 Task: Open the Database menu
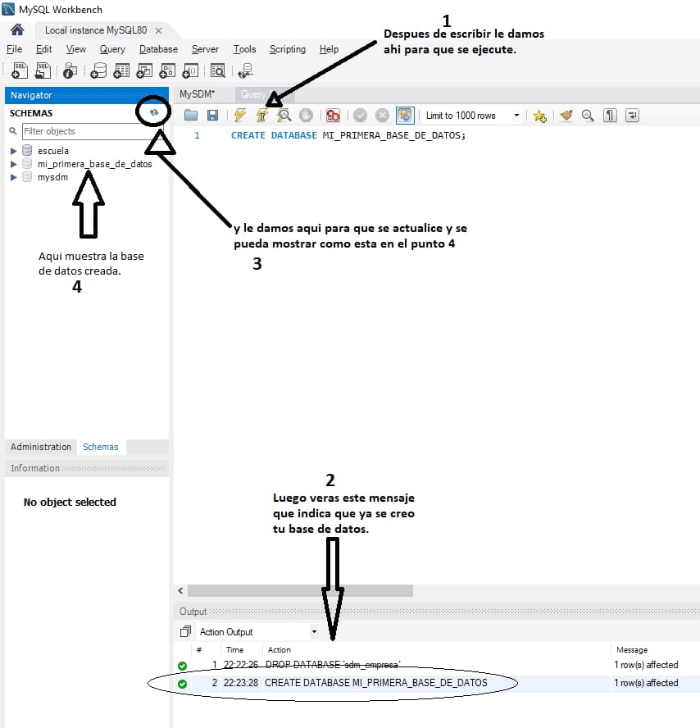(158, 49)
